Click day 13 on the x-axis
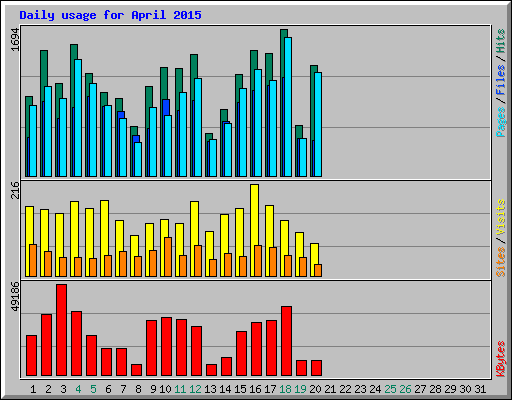Image resolution: width=512 pixels, height=400 pixels. pyautogui.click(x=210, y=389)
